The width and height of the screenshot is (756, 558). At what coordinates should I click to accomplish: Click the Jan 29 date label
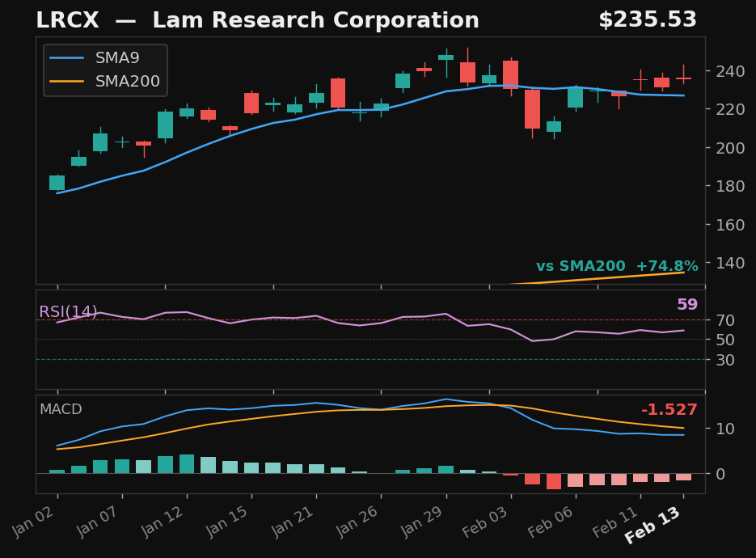pyautogui.click(x=422, y=522)
